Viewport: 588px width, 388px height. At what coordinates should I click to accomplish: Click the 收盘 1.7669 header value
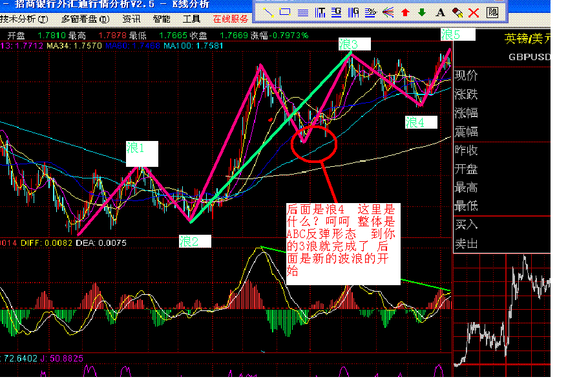pos(218,36)
